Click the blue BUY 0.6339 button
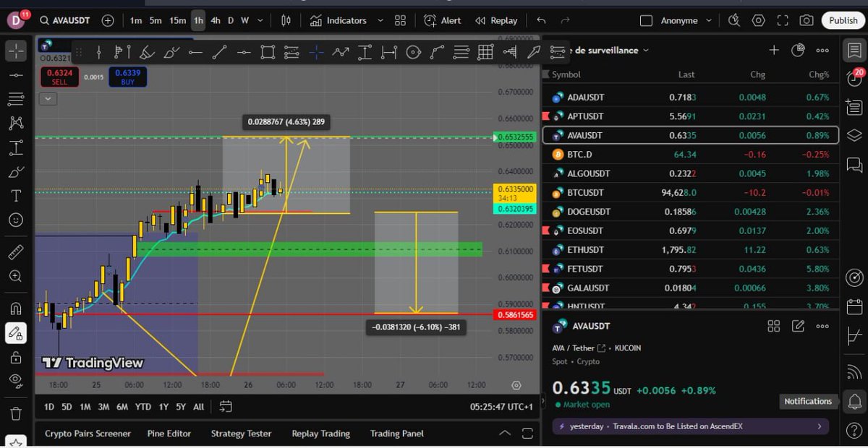Screen dimensions: 868x448 tap(128, 77)
